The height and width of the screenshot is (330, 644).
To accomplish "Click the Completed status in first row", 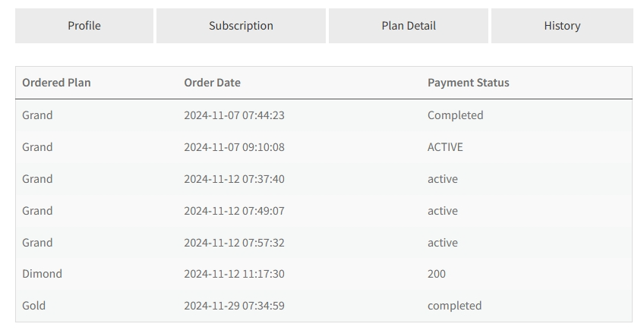I will tap(455, 115).
